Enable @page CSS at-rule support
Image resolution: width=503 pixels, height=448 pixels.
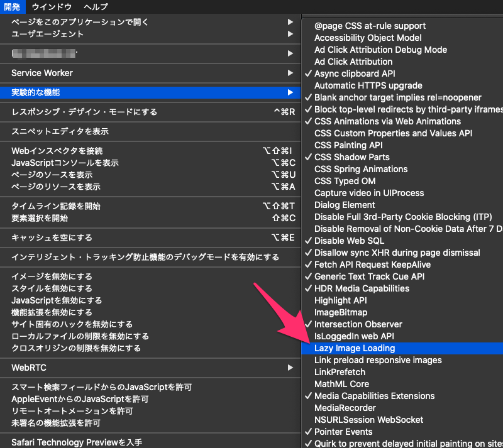click(402, 26)
